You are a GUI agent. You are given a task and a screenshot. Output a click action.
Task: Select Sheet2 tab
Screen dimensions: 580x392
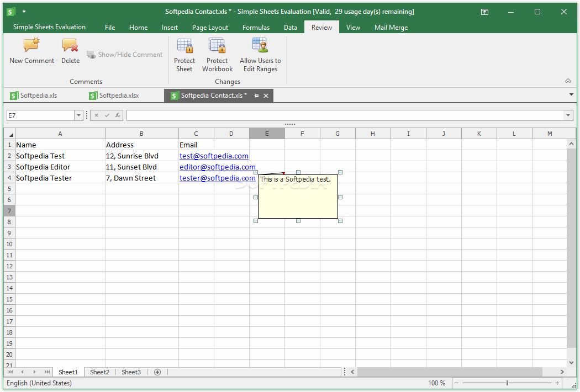click(x=99, y=372)
